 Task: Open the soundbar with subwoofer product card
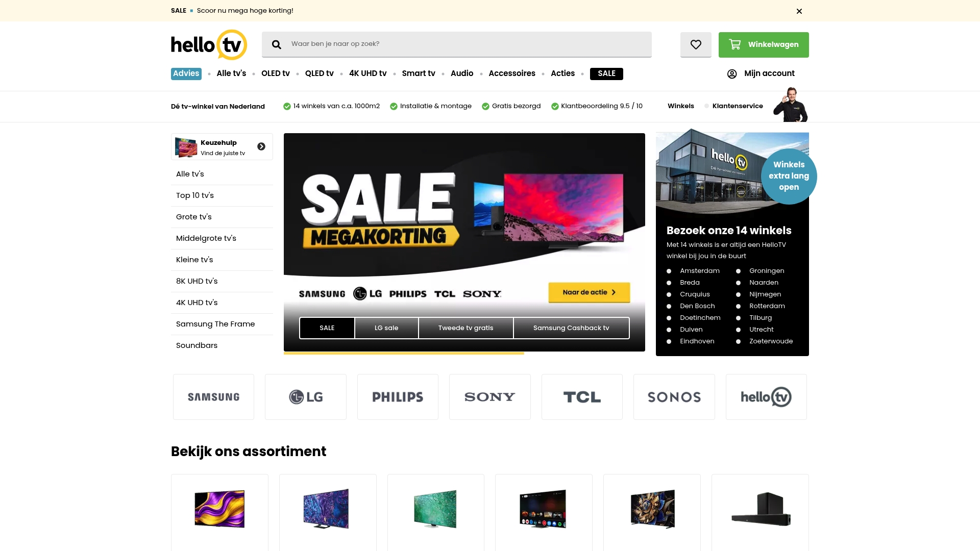pos(760,512)
